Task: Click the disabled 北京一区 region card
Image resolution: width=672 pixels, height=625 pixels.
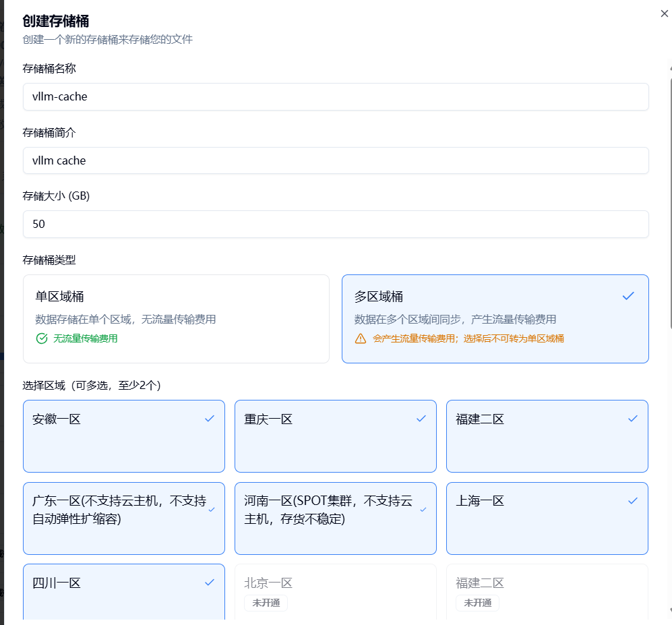Action: [x=335, y=591]
